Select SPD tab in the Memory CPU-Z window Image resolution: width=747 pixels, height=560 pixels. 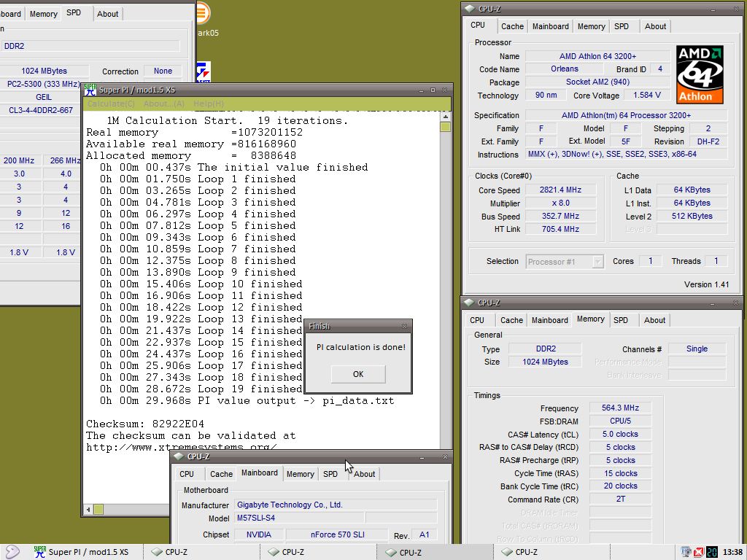pos(620,321)
